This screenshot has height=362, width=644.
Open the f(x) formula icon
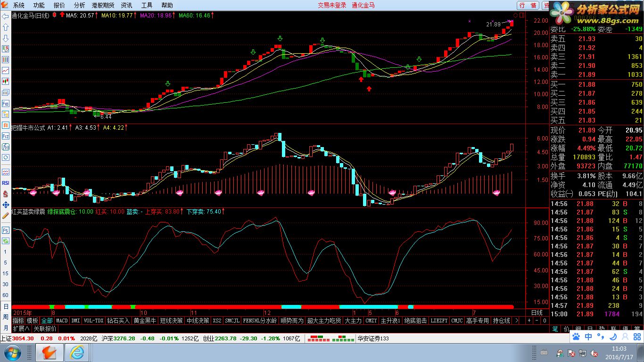(x=6, y=147)
